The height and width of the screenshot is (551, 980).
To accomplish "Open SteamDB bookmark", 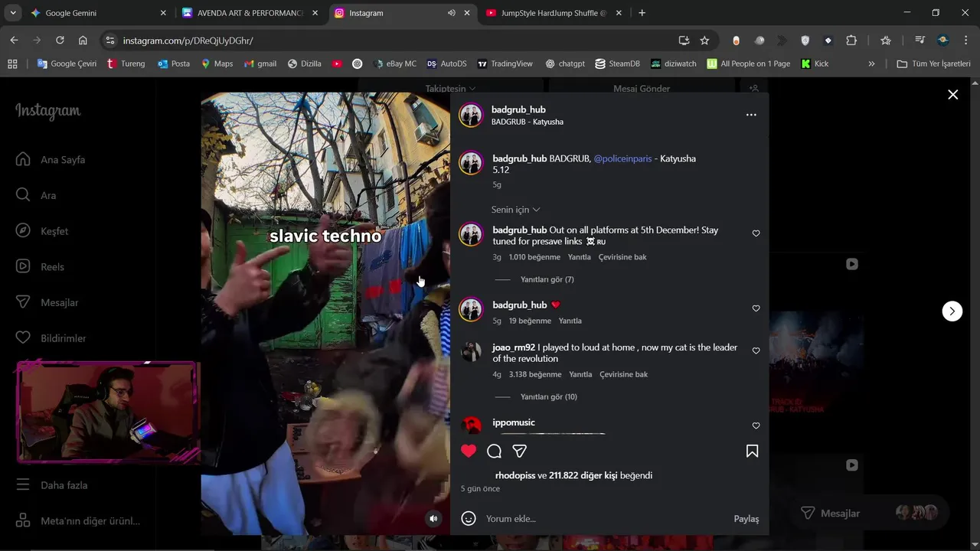I will 617,64.
